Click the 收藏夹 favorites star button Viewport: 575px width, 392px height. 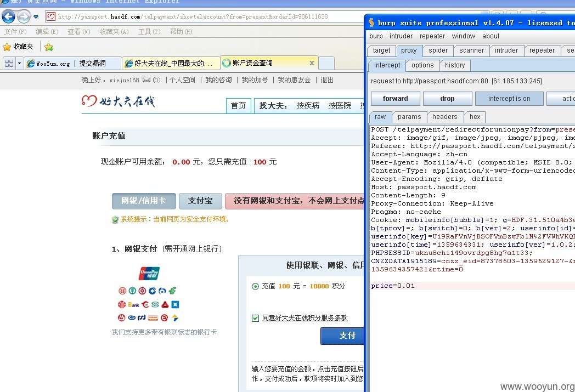tap(18, 47)
